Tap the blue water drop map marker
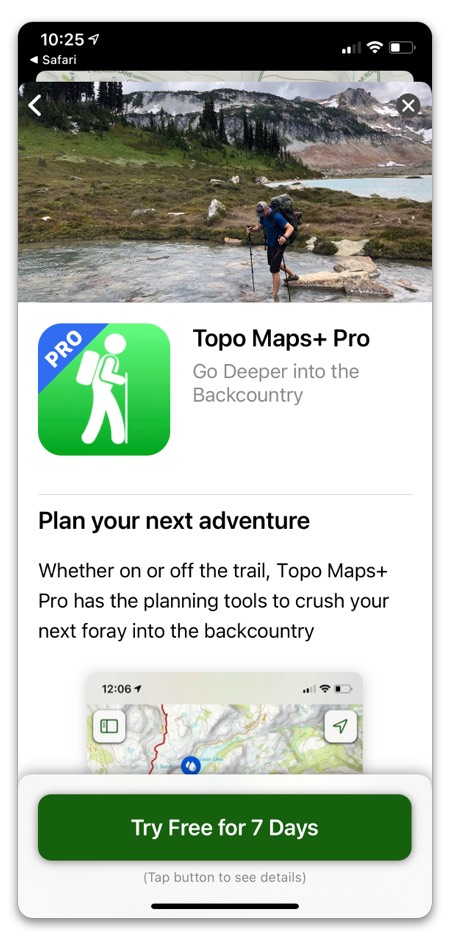This screenshot has height=940, width=450. coord(191,766)
